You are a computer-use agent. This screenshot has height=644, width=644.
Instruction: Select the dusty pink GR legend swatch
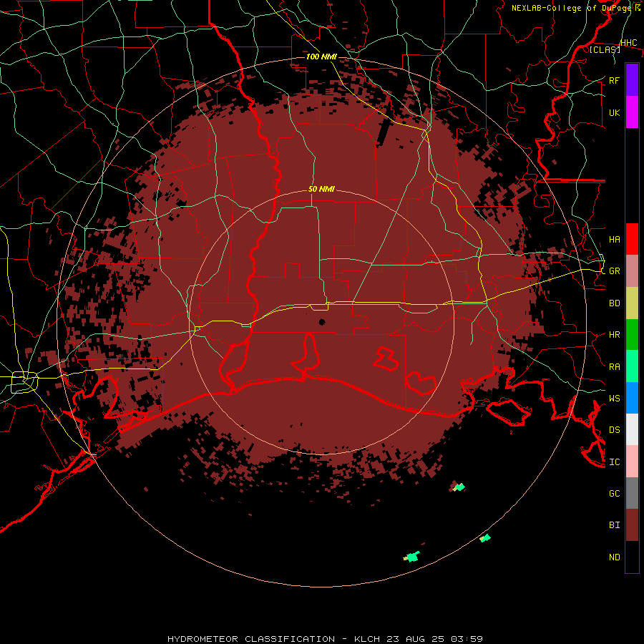point(632,271)
